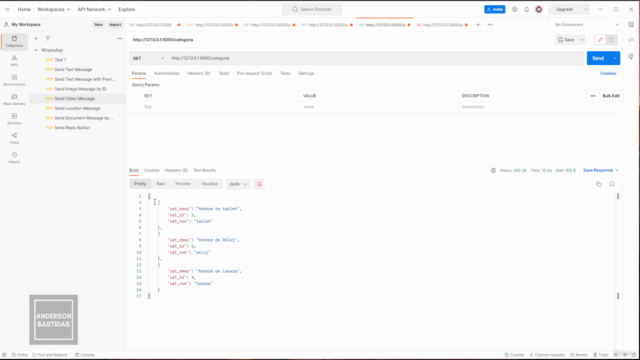Viewport: 640px width, 360px height.
Task: Click the user avatar icon
Action: 539,9
